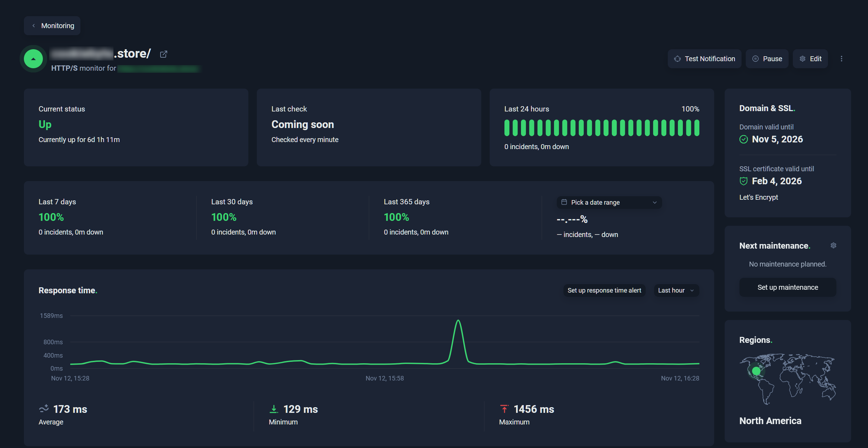
Task: Click Set up response time alert
Action: [604, 290]
